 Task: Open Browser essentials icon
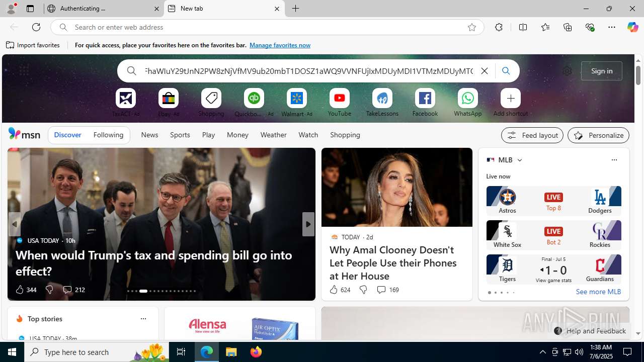[590, 27]
